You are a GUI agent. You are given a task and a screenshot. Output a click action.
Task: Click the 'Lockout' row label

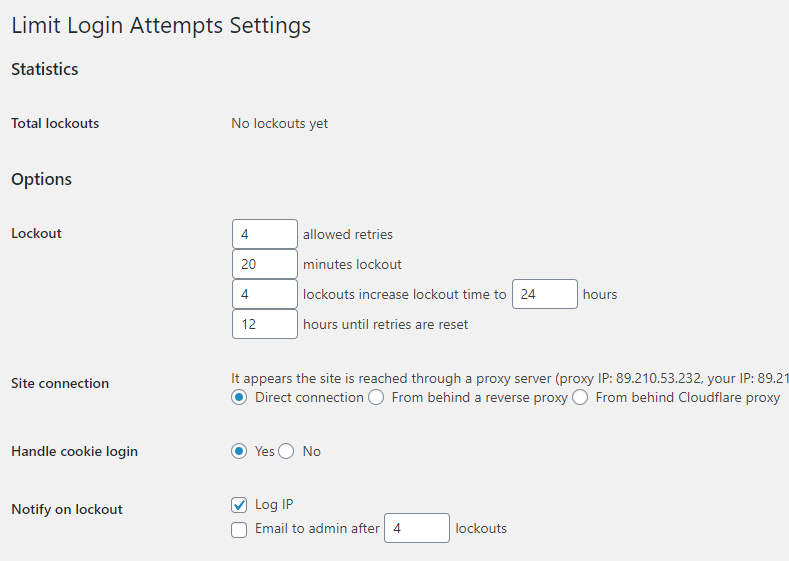click(36, 233)
